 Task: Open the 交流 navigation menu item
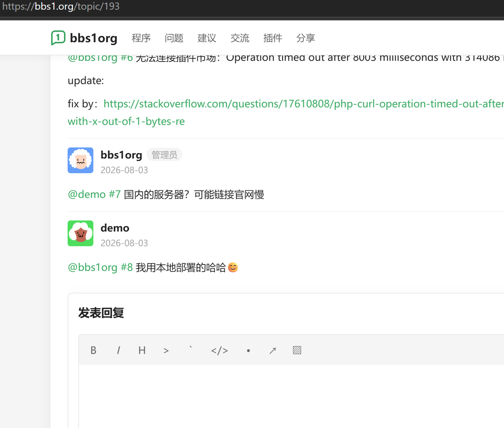[x=240, y=38]
